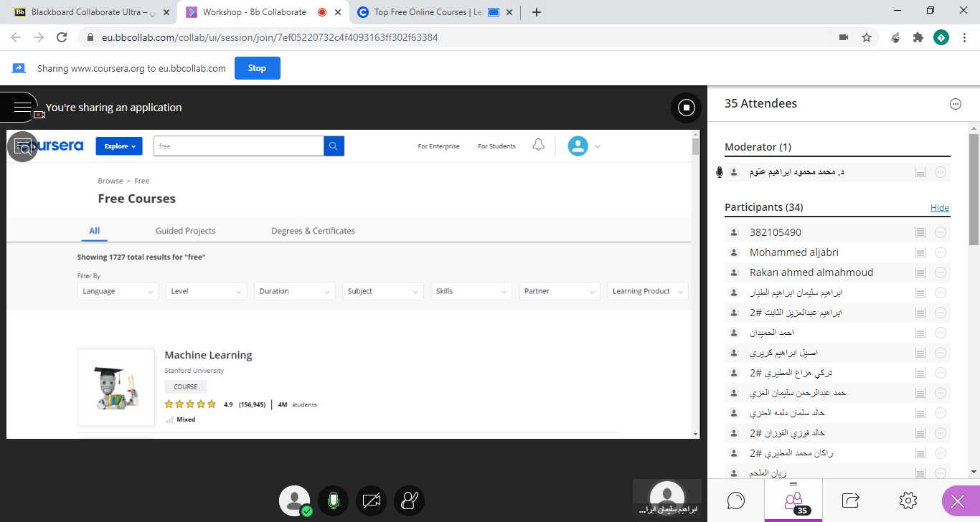Click the Coursera search field containing free

238,146
